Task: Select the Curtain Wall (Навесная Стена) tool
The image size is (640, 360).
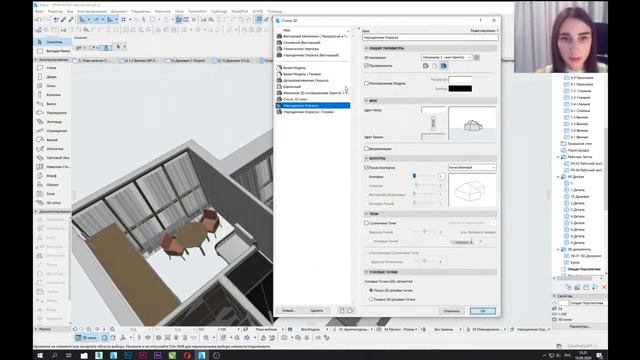Action: click(51, 167)
